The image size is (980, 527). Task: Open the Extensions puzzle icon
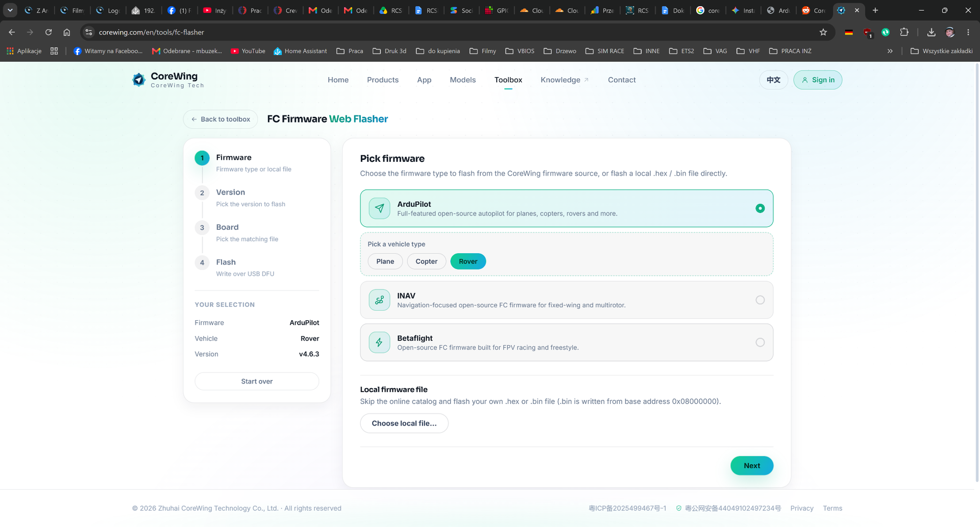(x=904, y=32)
